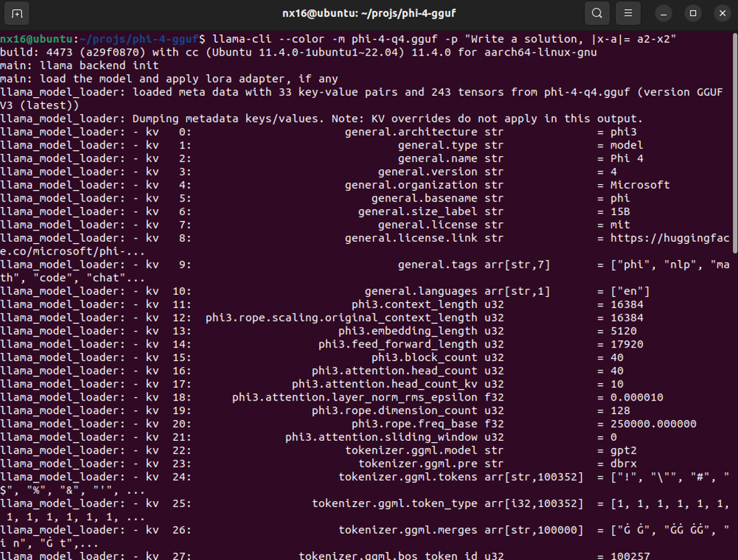The image size is (738, 560).
Task: Click phi3.attention.head_count_kv key
Action: [385, 384]
